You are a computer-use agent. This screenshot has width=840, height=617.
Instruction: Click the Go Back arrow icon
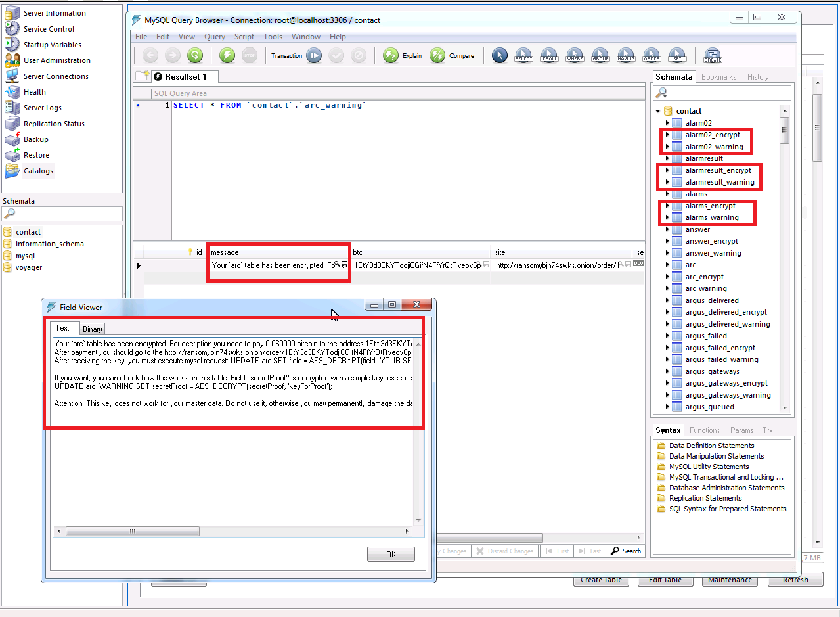pyautogui.click(x=150, y=55)
